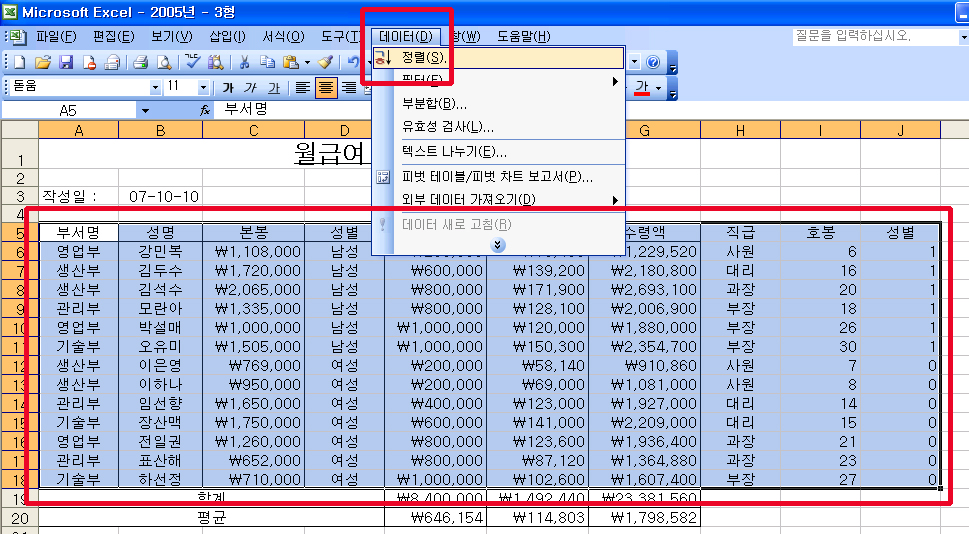Screen dimensions: 969x534
Task: Expand Standard toolbar options arrow
Action: coord(672,63)
